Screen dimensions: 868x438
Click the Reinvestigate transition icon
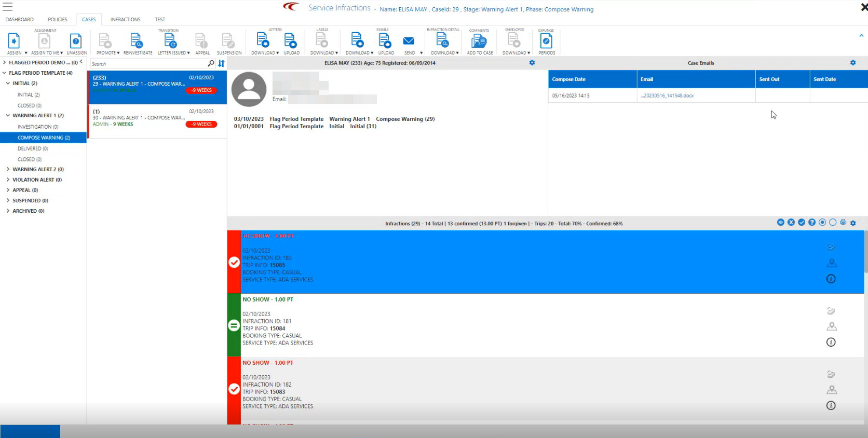coord(136,40)
